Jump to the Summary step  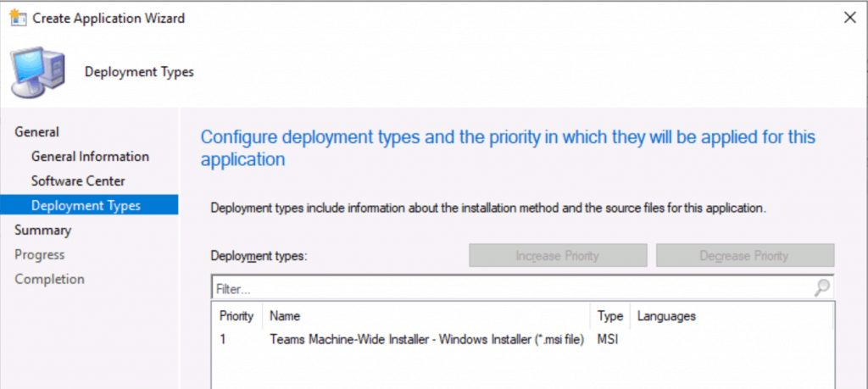(x=43, y=231)
